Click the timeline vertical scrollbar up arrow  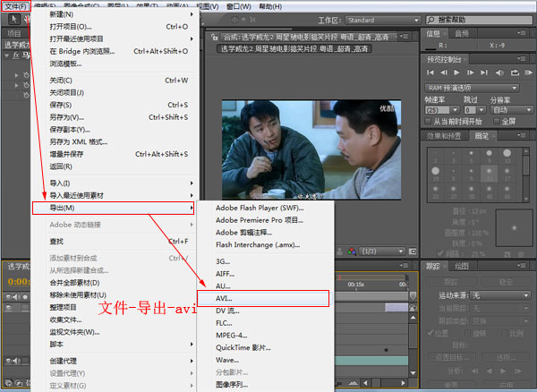point(413,318)
